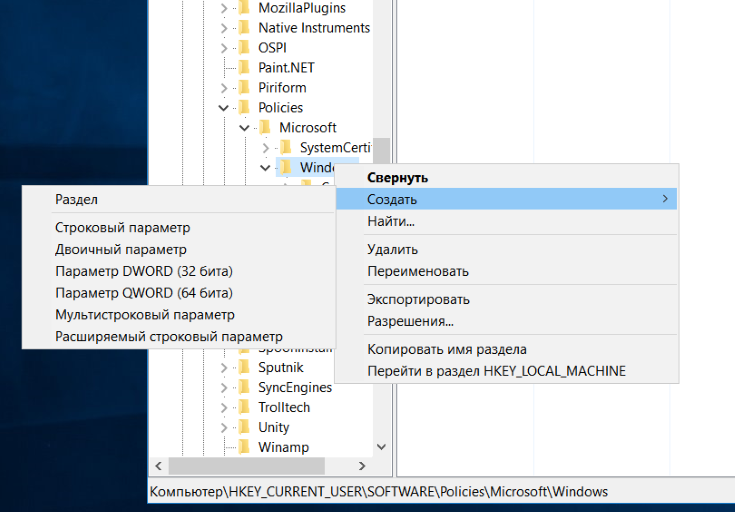This screenshot has height=512, width=735.
Task: Click the tree scrollbar down arrow
Action: (381, 447)
